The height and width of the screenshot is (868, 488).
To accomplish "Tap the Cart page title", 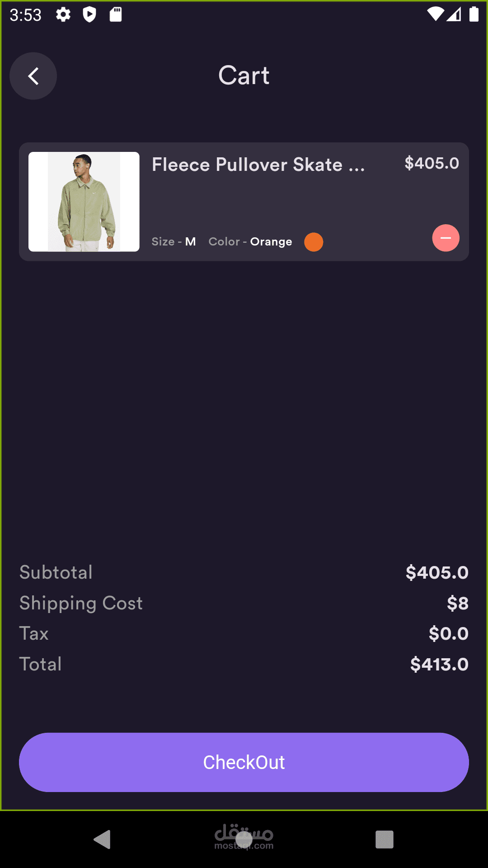I will [x=244, y=75].
